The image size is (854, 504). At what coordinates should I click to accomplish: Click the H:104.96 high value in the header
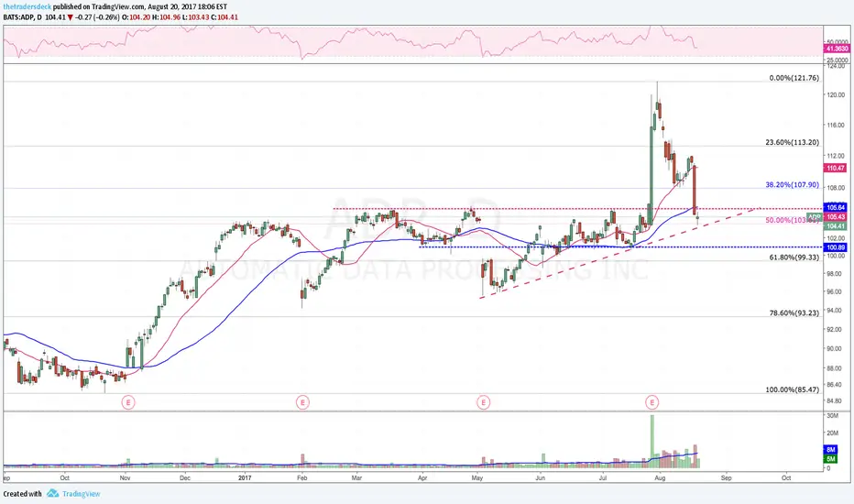pos(166,17)
